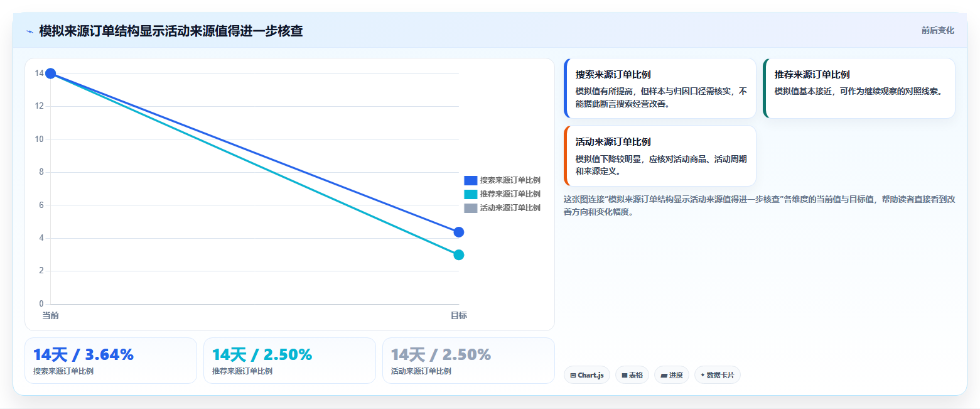Open the 活动来源订单比例 insight card
This screenshot has height=409, width=980.
click(660, 156)
